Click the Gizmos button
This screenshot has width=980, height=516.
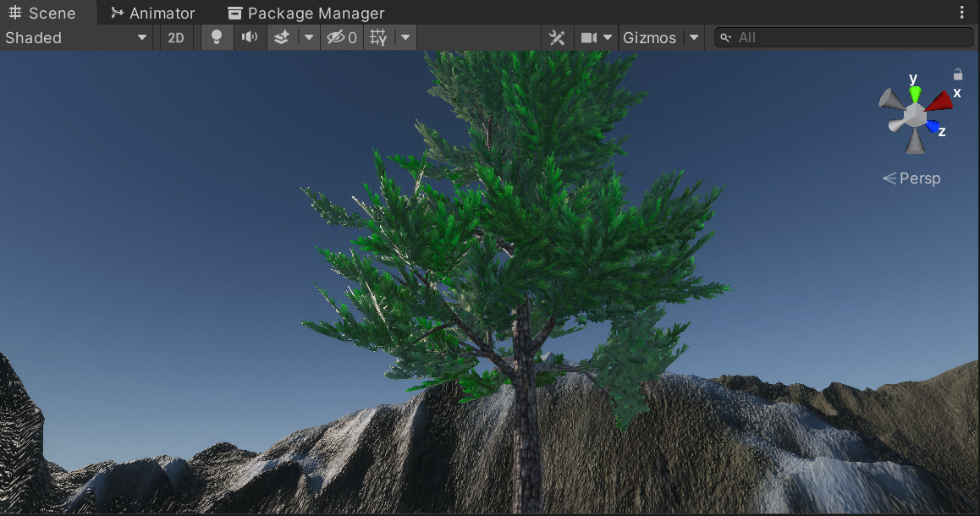[652, 37]
